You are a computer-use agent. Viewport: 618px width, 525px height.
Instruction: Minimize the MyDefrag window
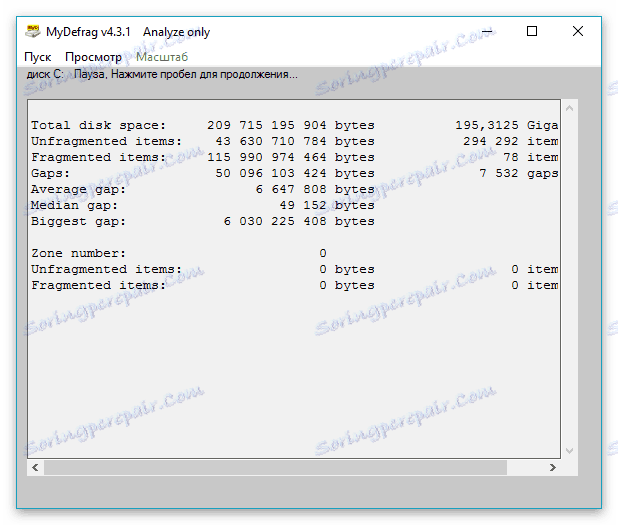487,31
